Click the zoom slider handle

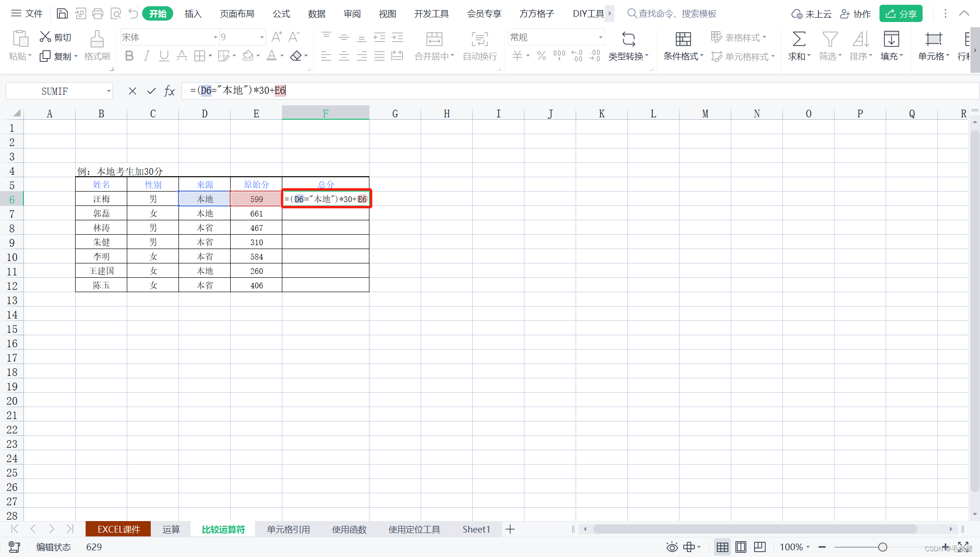tap(882, 547)
